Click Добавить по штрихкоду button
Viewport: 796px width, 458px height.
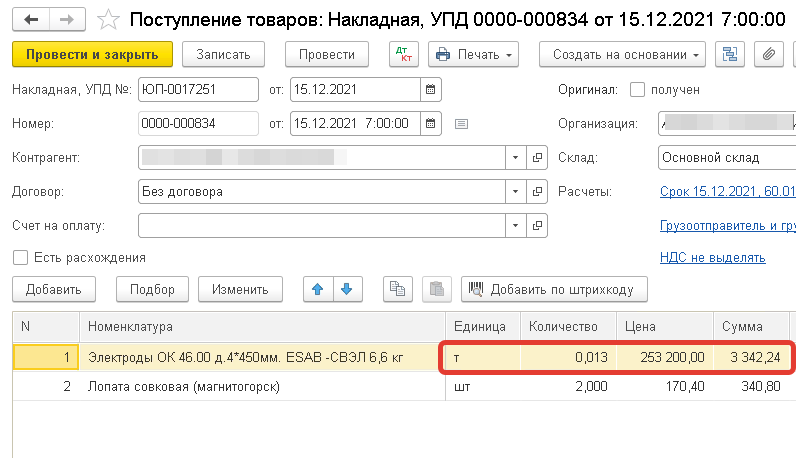(x=554, y=289)
